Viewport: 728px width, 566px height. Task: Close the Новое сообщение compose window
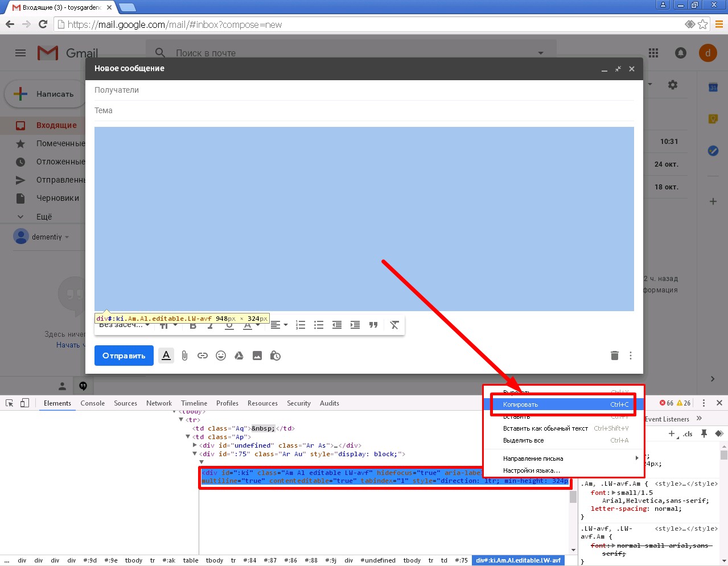[632, 69]
